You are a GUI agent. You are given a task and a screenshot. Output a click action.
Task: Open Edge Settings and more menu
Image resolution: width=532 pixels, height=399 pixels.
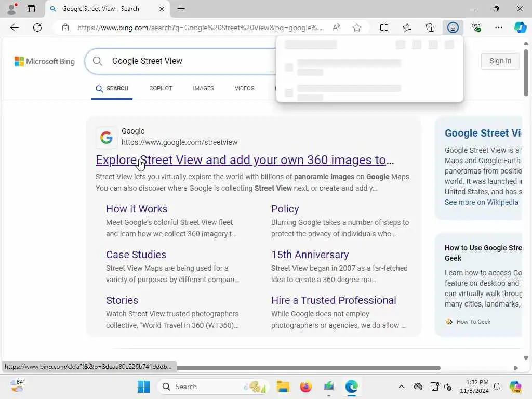coord(499,28)
